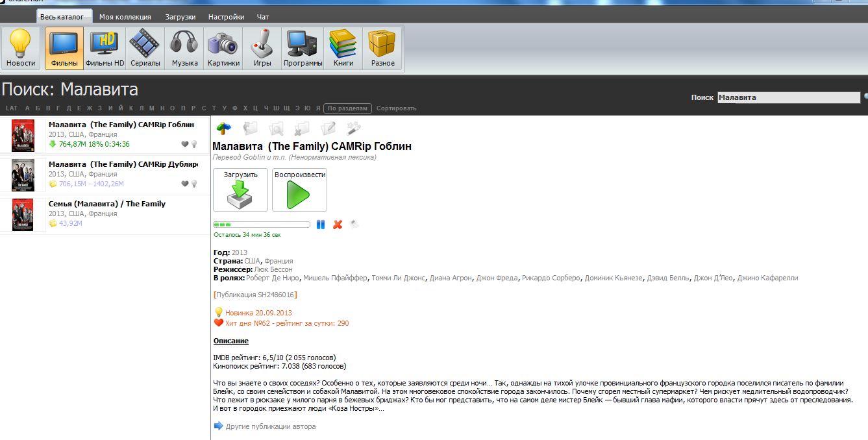
Task: Toggle the По разделам filter
Action: [348, 108]
